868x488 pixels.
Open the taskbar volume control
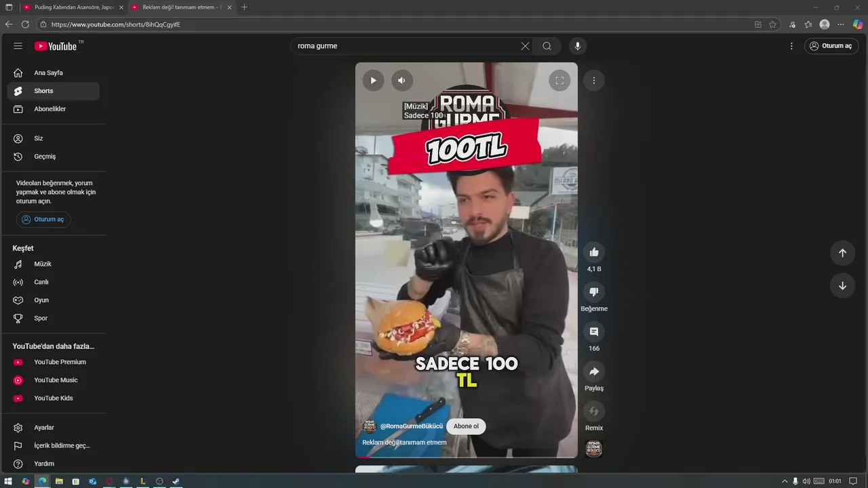pyautogui.click(x=806, y=481)
